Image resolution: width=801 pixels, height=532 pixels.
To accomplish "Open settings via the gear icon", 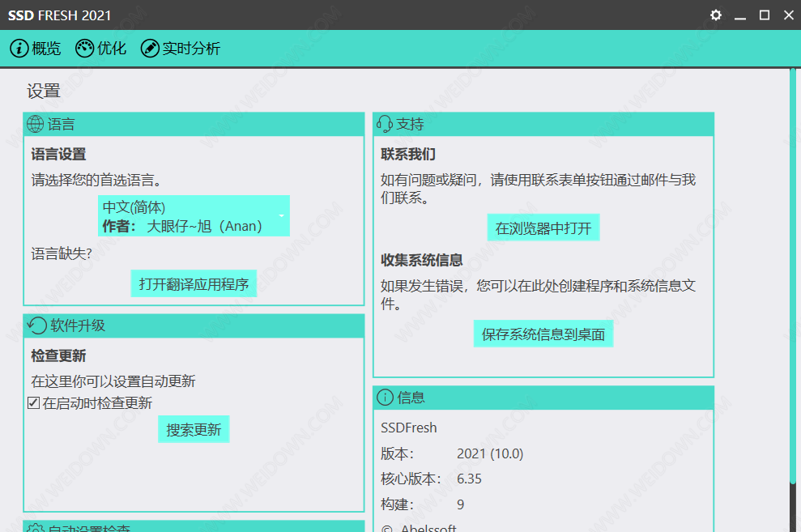I will tap(716, 15).
